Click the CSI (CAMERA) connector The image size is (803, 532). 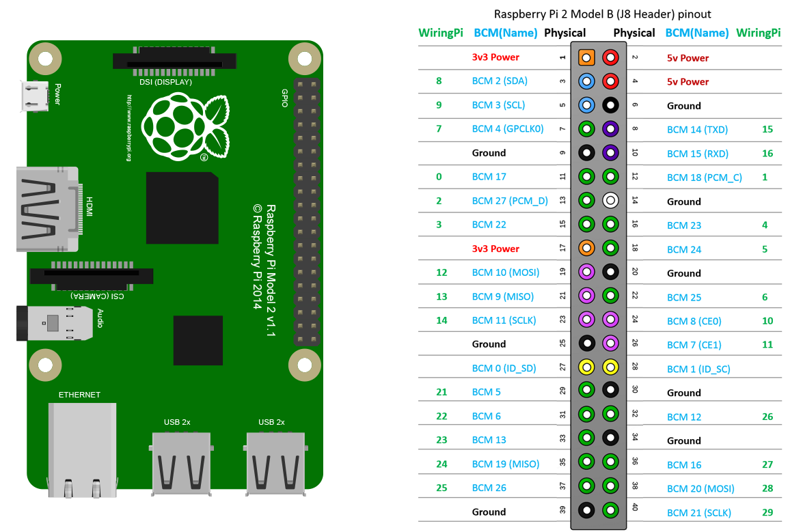tap(92, 276)
